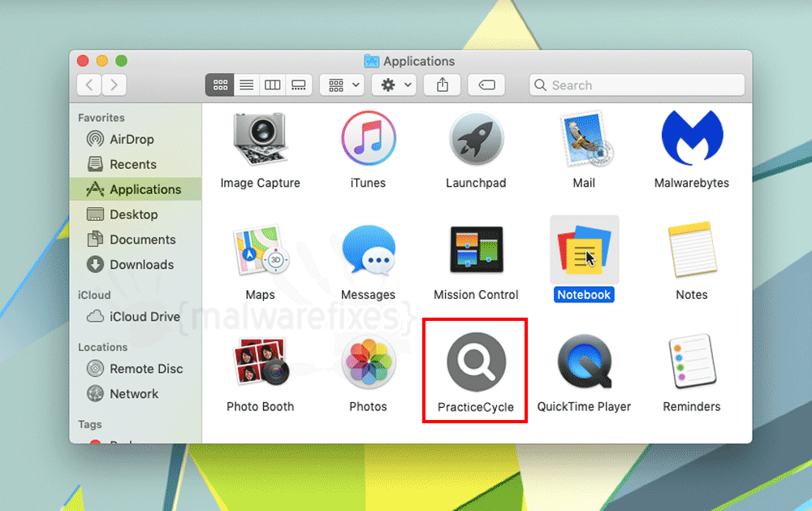Switch to column view
Screen dimensions: 812x511
272,85
